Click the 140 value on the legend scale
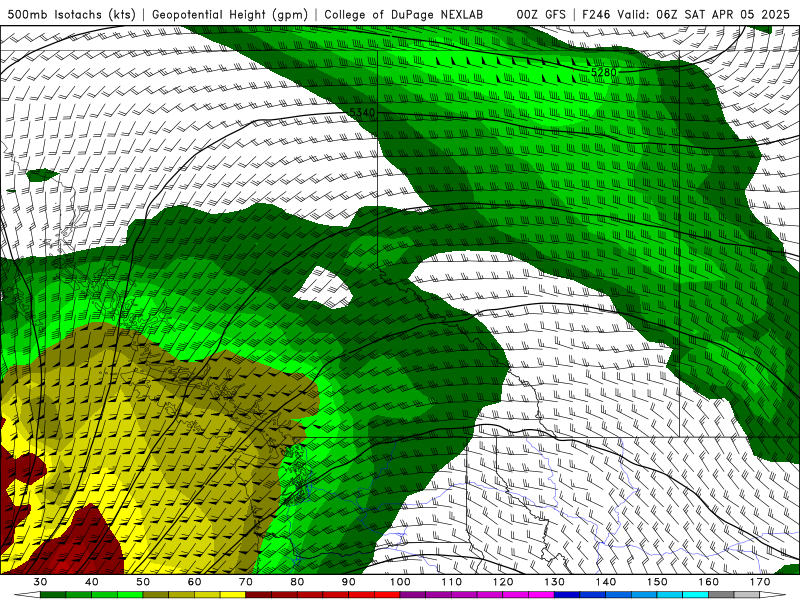 (606, 582)
